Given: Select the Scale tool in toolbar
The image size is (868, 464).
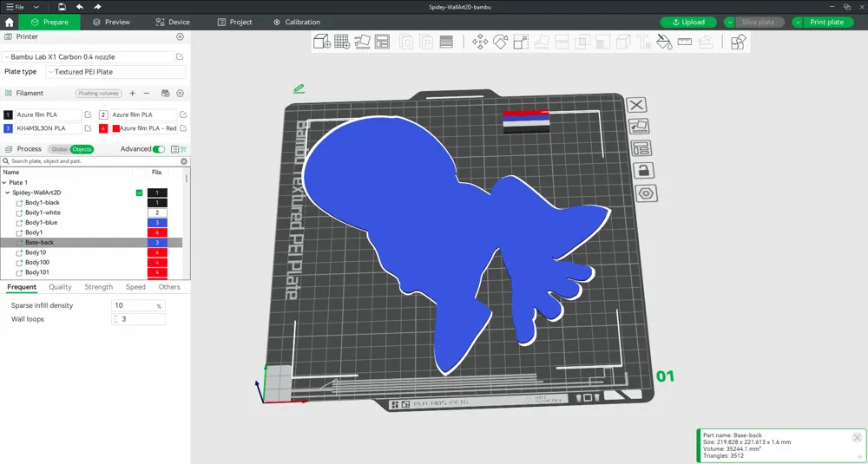Looking at the screenshot, I should (x=521, y=42).
